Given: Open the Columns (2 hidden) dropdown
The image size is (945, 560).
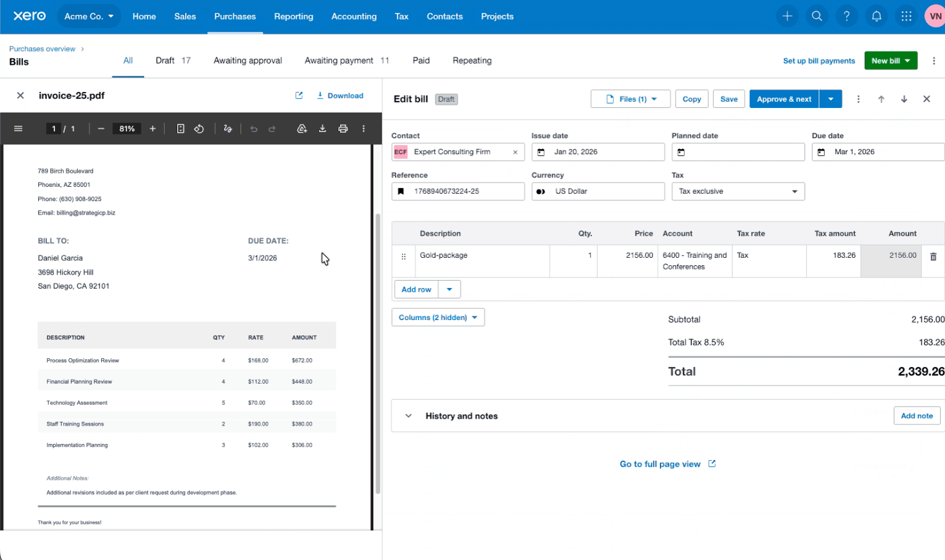Looking at the screenshot, I should pos(438,317).
